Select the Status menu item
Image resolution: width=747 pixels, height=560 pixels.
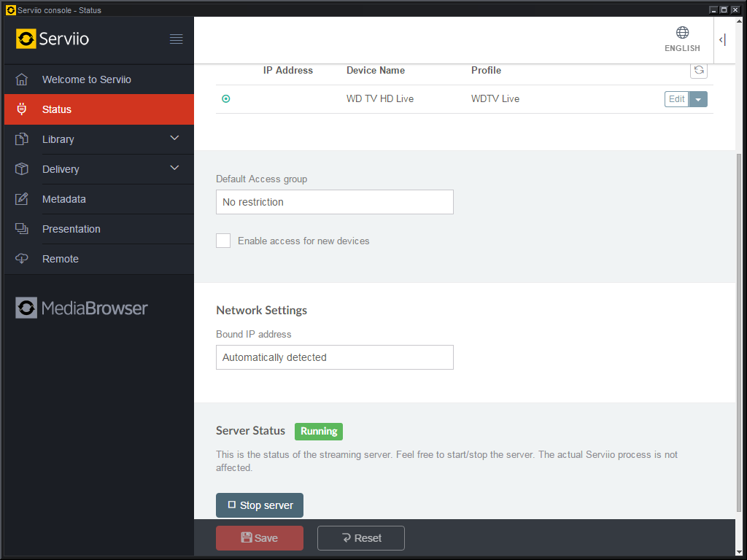click(x=57, y=109)
